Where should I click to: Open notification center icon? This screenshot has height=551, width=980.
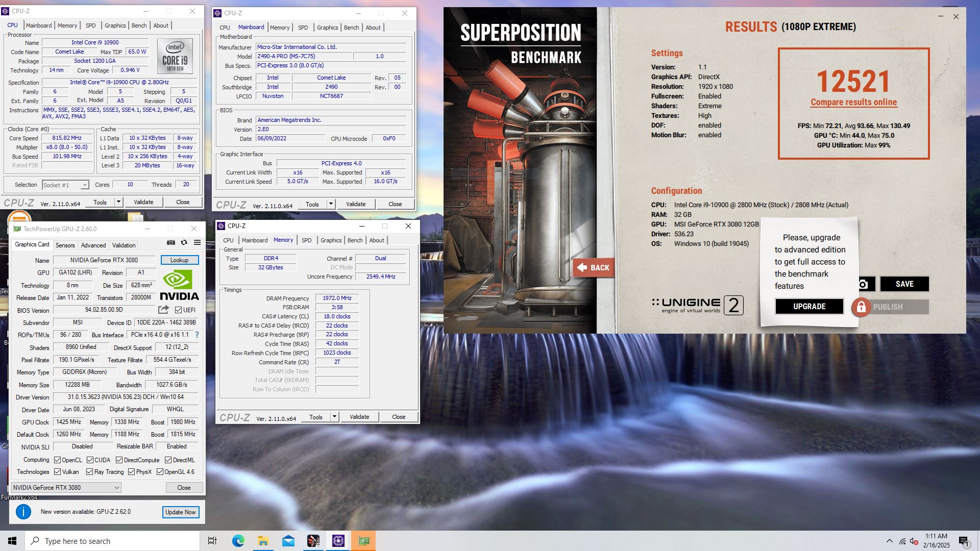pyautogui.click(x=964, y=541)
